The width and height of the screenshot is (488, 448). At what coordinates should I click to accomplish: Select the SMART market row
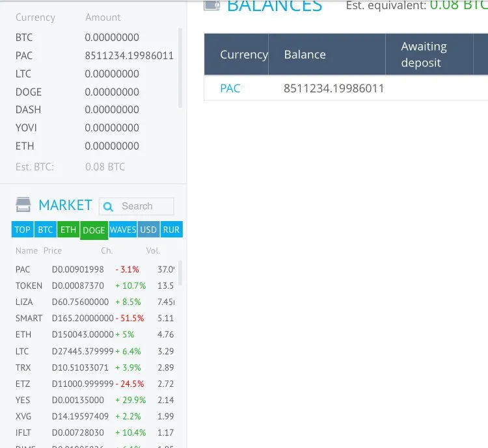95,318
